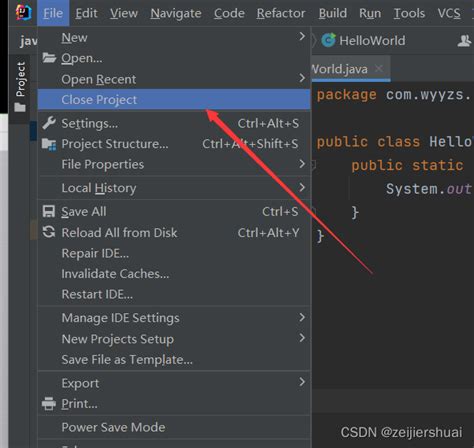The width and height of the screenshot is (474, 448).
Task: Click the Reload All from Disk icon
Action: (49, 232)
